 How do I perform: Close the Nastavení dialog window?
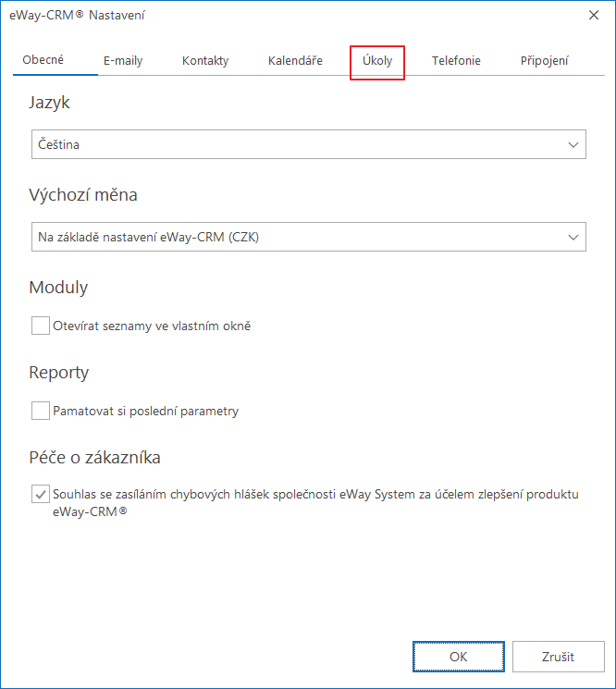[594, 15]
